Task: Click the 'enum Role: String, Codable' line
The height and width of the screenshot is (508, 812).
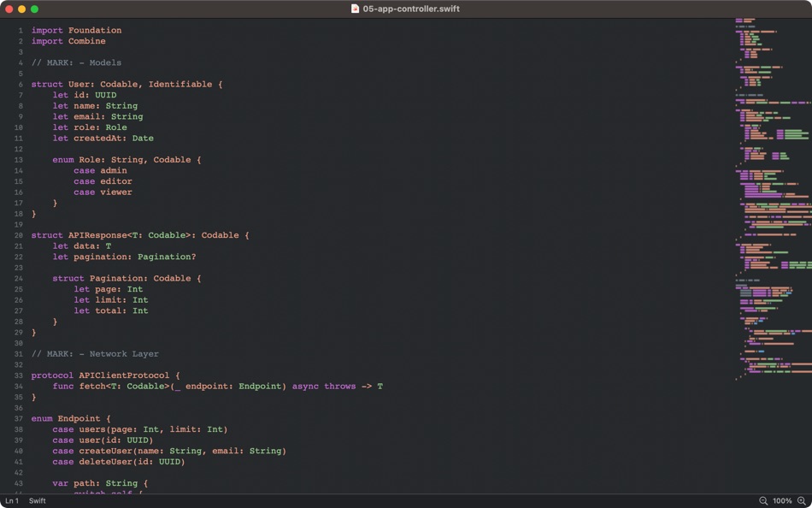Action: pos(127,160)
